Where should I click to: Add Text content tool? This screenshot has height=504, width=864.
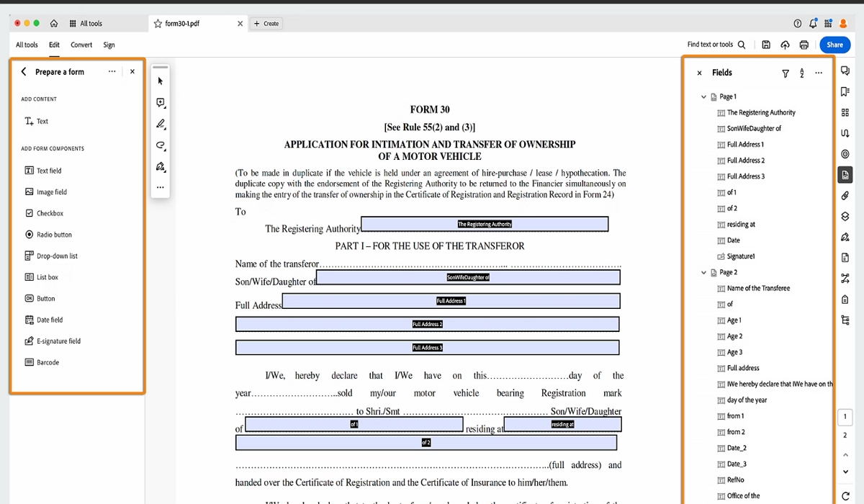(36, 122)
